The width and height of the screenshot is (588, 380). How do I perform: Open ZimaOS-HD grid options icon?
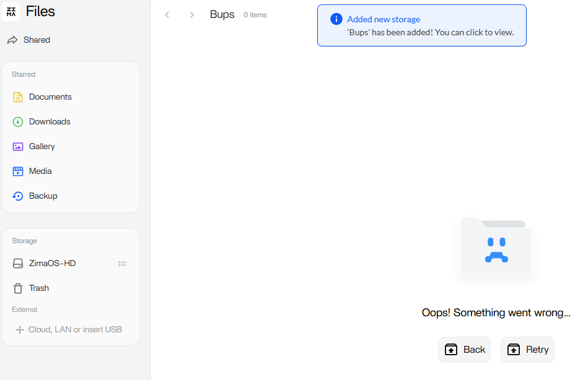coord(122,264)
